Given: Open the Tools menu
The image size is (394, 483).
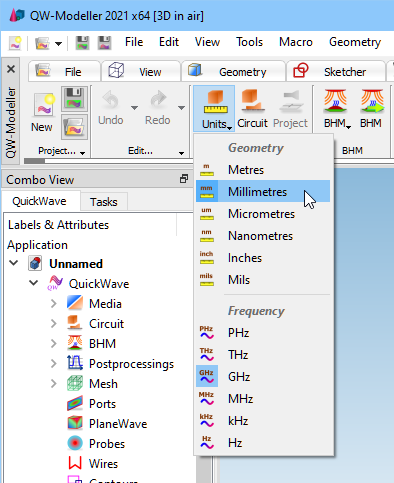Looking at the screenshot, I should coord(249,42).
